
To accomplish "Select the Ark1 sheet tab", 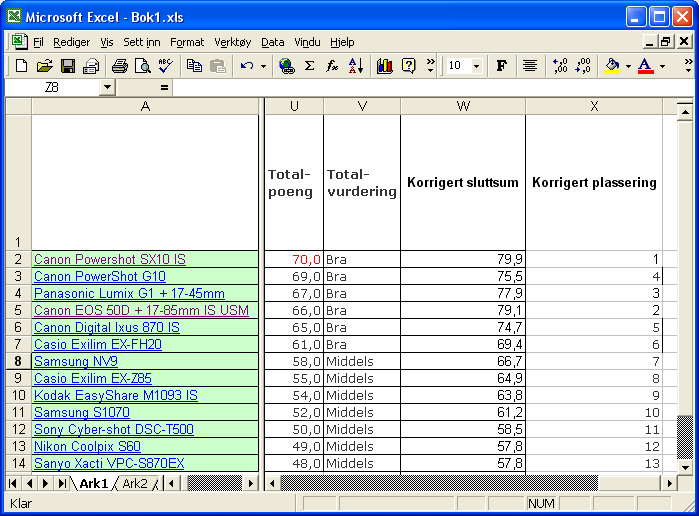I will (x=94, y=483).
